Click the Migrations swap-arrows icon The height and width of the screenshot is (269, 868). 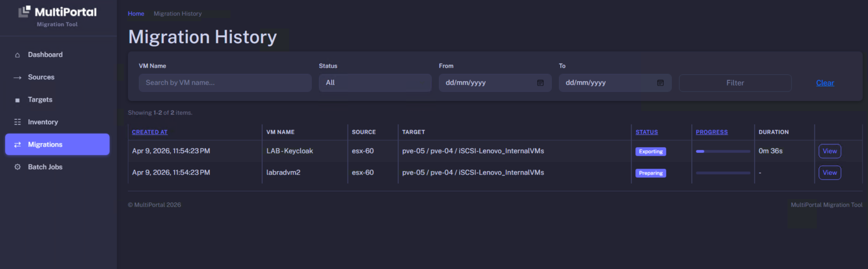click(18, 145)
